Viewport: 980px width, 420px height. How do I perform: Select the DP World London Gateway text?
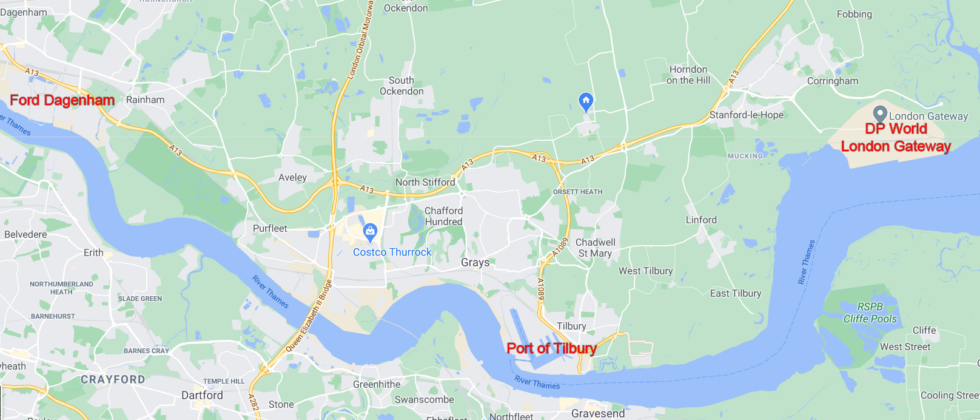point(896,138)
